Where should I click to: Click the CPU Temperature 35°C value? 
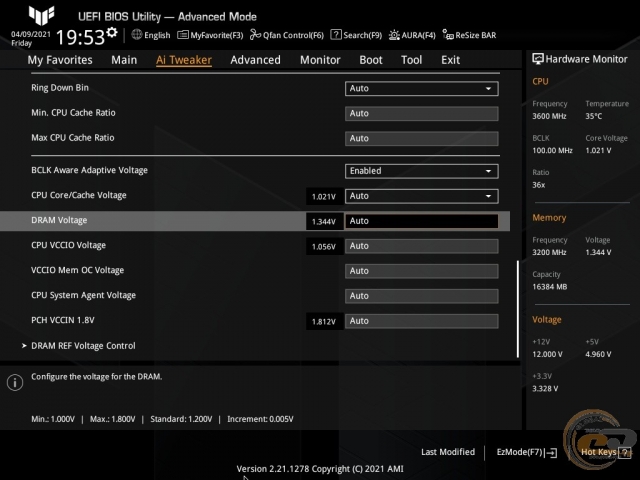coord(593,116)
